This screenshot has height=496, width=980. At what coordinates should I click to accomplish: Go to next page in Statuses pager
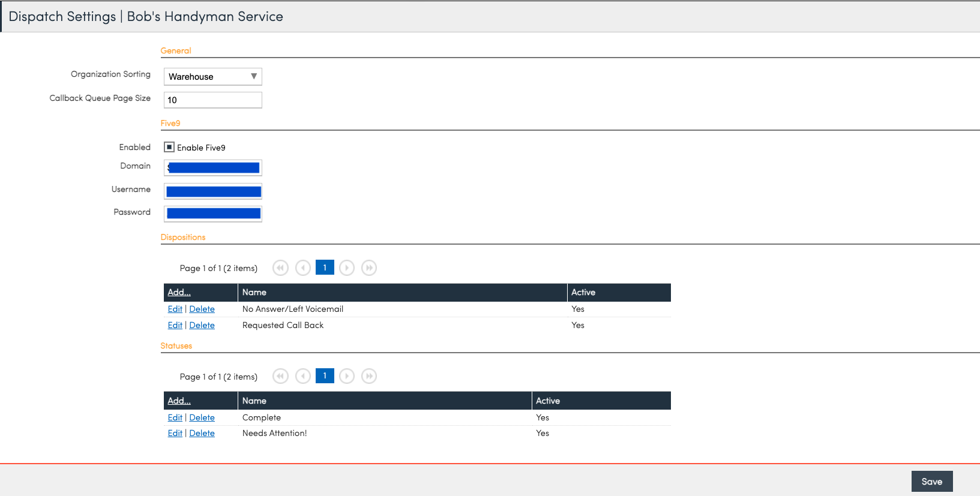(x=347, y=376)
